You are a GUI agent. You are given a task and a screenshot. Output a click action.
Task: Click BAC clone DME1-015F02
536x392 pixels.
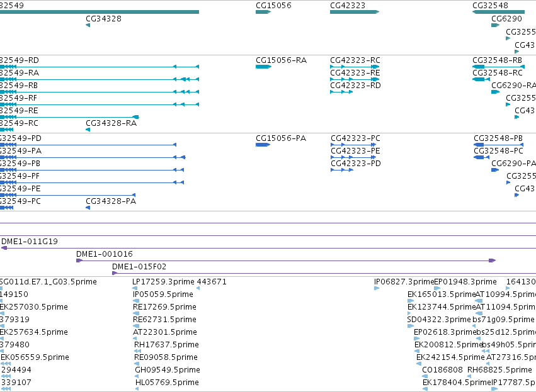tap(139, 267)
